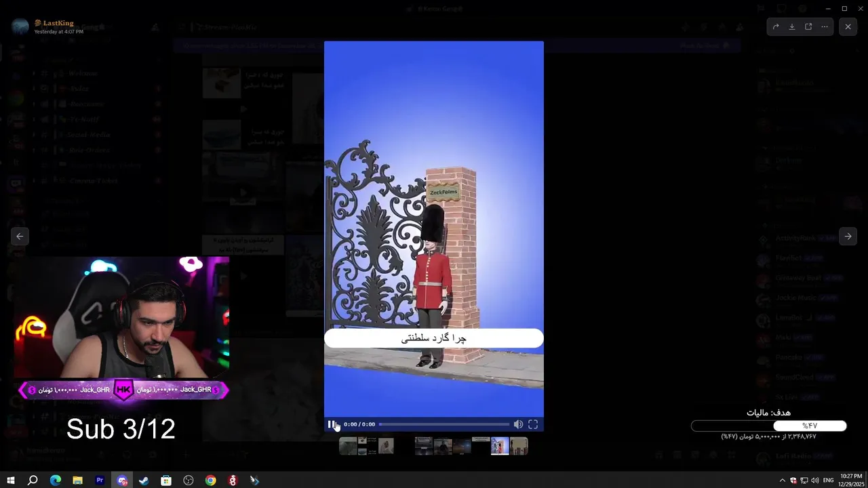Enter fullscreen mode for the video
This screenshot has height=488, width=868.
click(x=533, y=424)
